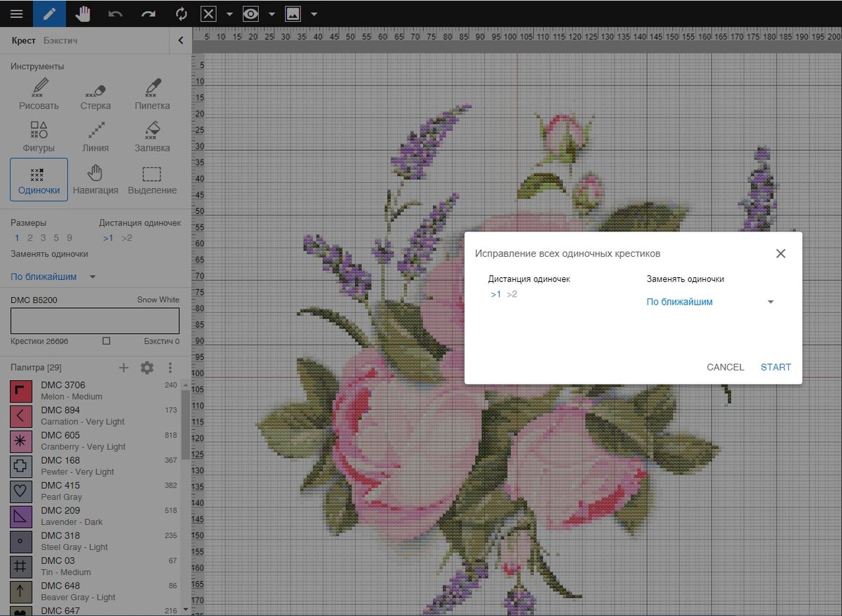The height and width of the screenshot is (616, 842).
Task: Select the Одиночки single stitches tool
Action: point(39,180)
